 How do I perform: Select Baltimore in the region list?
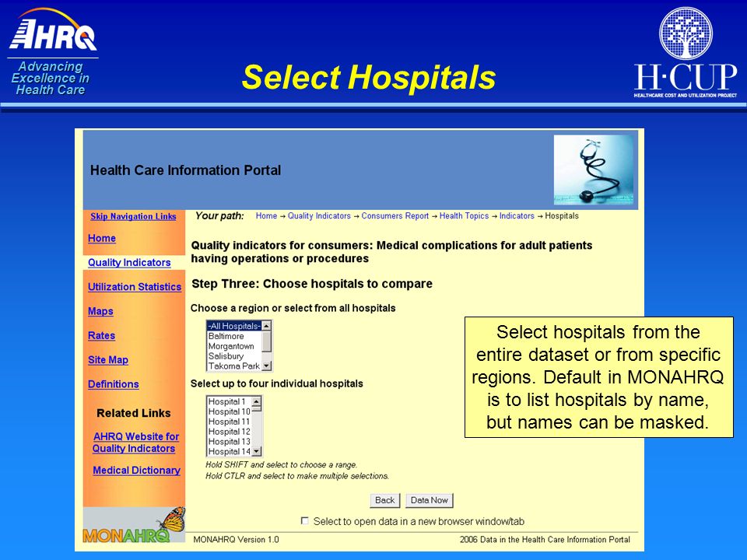tap(234, 336)
